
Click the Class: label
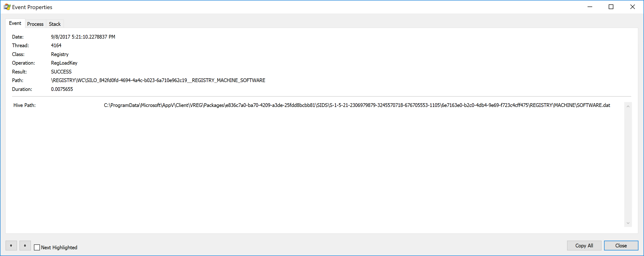click(18, 54)
